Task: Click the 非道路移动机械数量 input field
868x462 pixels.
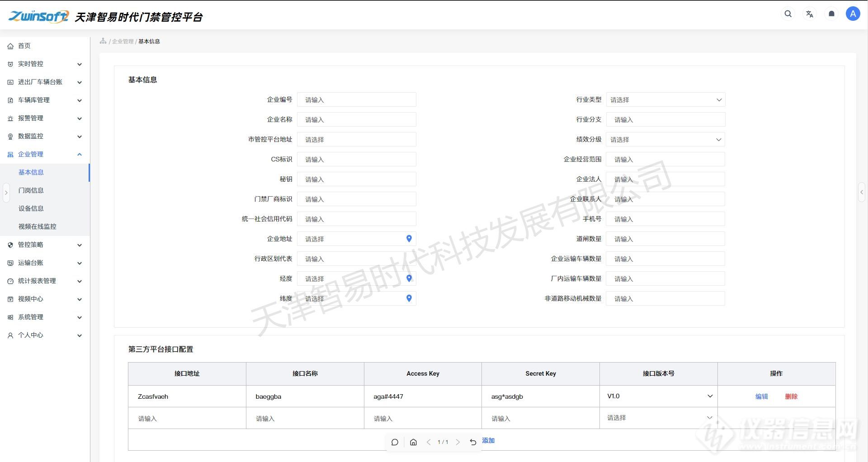Action: [x=665, y=299]
